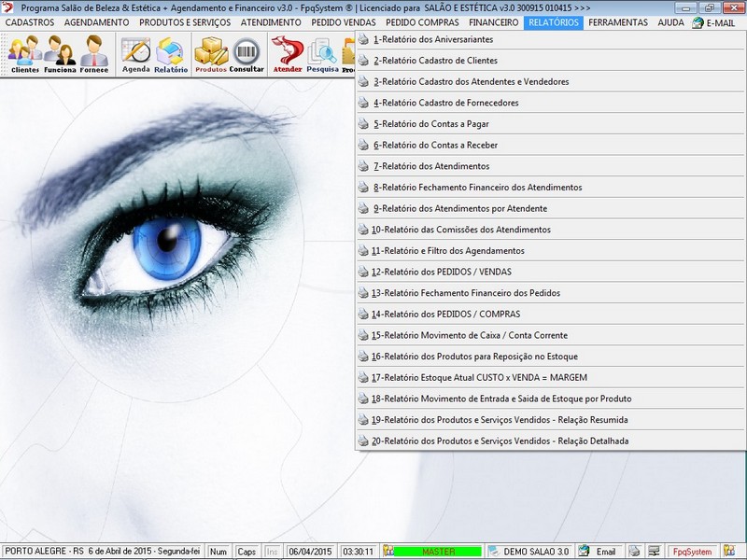Open the Agenda calendar icon
This screenshot has width=747, height=560.
pyautogui.click(x=135, y=54)
